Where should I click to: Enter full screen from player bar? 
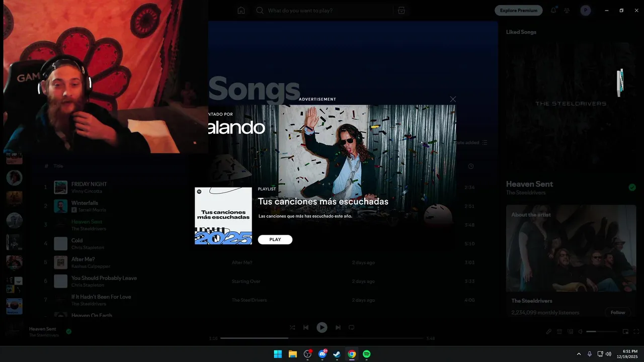(636, 332)
